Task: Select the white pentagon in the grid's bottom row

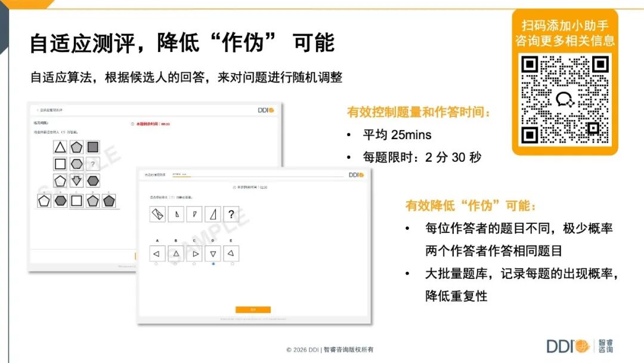Action: (60, 181)
